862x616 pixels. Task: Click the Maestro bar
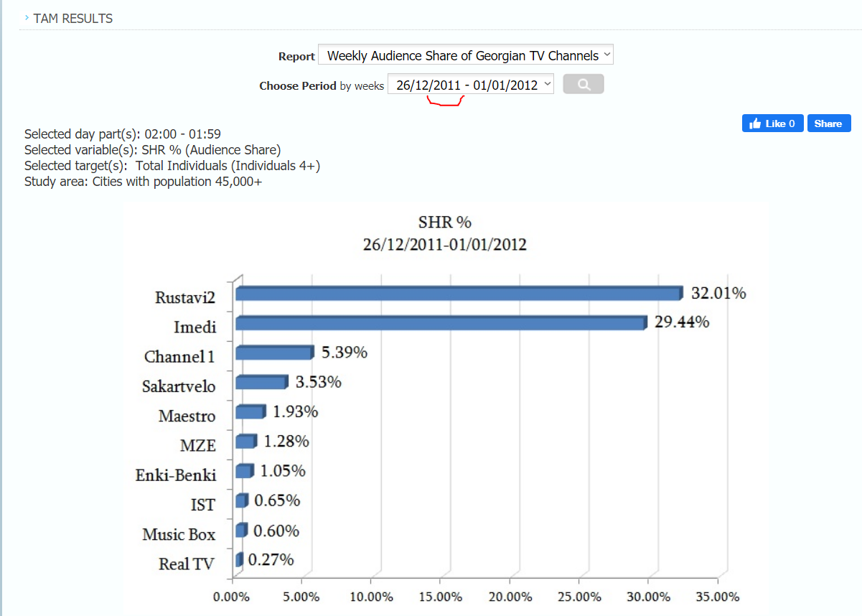[x=250, y=411]
